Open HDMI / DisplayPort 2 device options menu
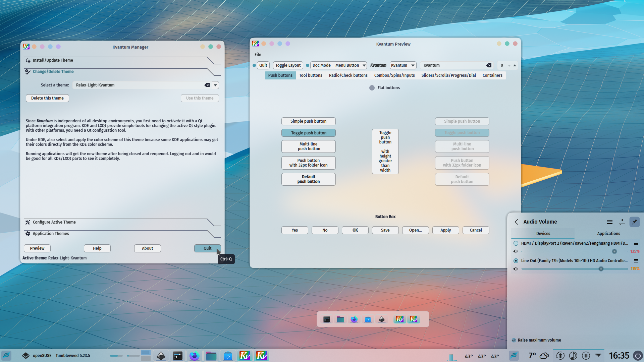Screen dimensions: 644x362 [x=636, y=243]
